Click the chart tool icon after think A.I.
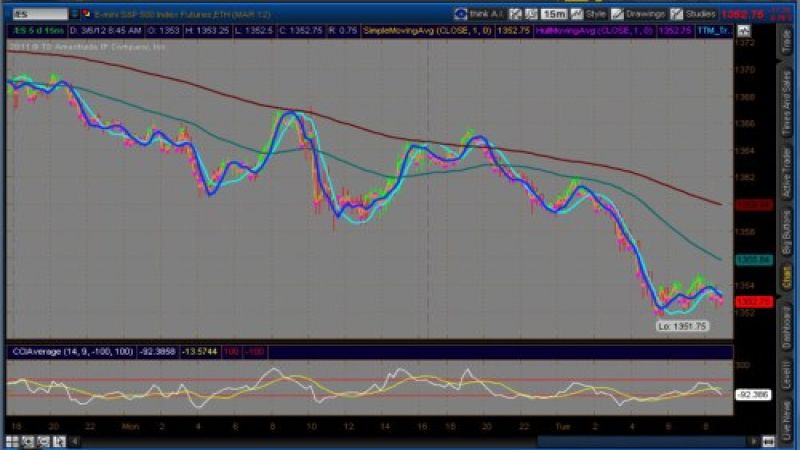 click(515, 14)
